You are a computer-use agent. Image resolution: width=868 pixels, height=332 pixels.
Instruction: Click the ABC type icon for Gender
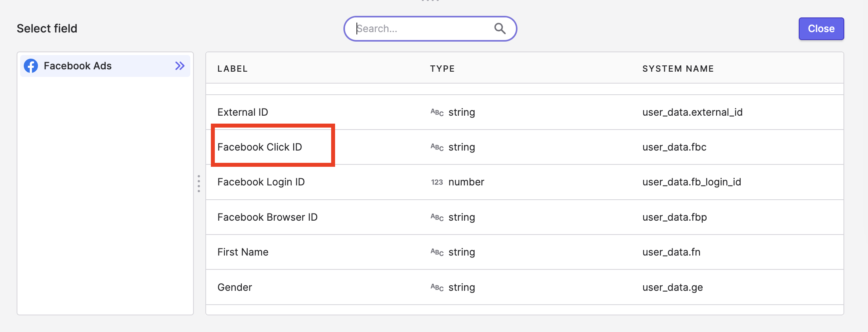pyautogui.click(x=437, y=288)
